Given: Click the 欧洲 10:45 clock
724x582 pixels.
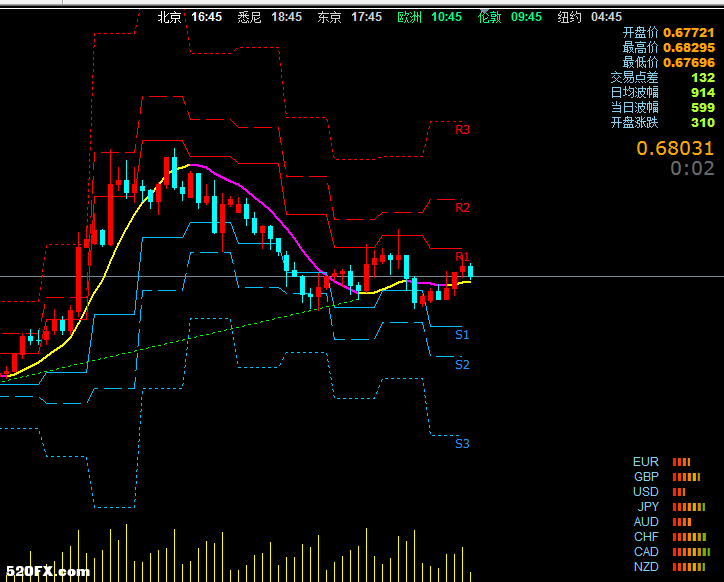Looking at the screenshot, I should click(429, 17).
